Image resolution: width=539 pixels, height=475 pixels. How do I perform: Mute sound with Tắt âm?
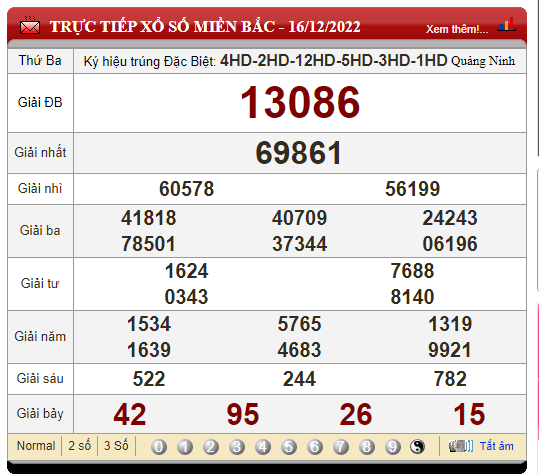[497, 446]
